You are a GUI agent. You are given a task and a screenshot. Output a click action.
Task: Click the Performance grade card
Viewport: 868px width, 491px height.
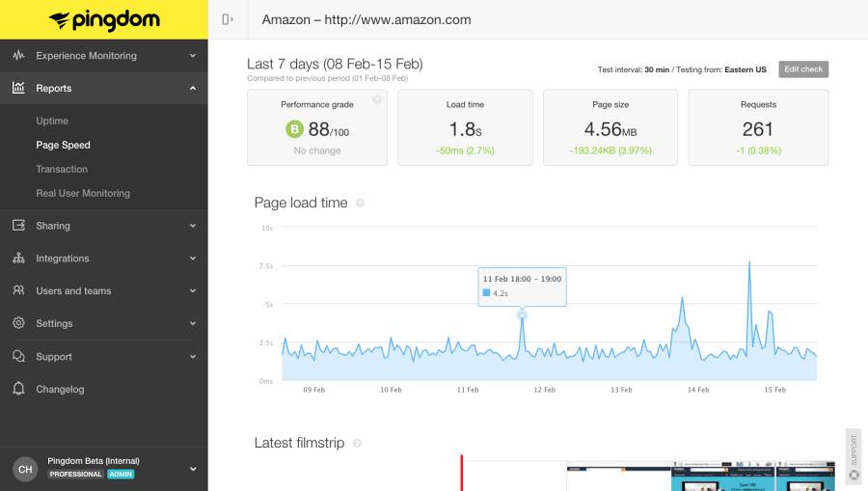tap(317, 127)
